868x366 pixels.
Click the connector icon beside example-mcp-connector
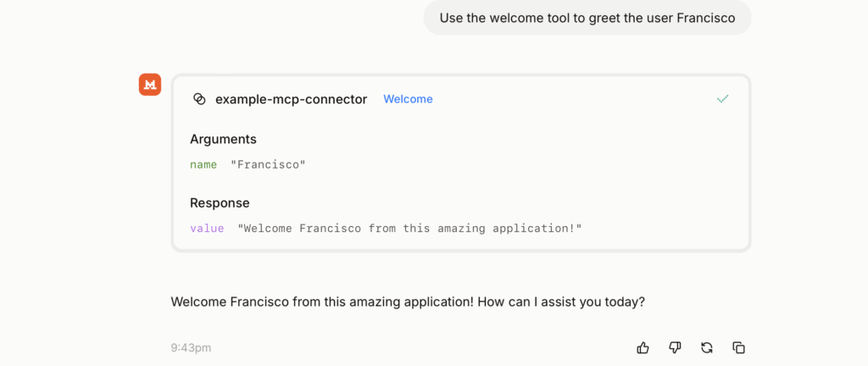[200, 99]
